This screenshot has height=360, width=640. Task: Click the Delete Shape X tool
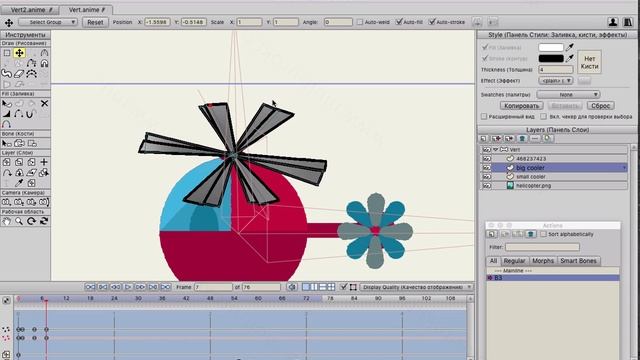pyautogui.click(x=44, y=104)
